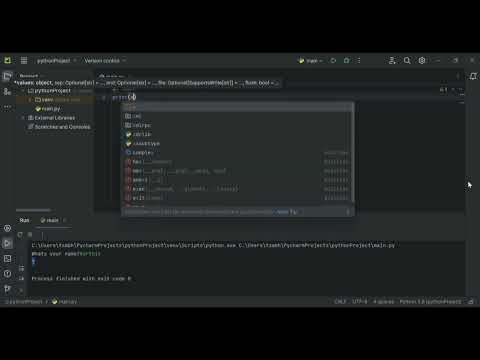Open the Project view selector dropdown

tap(32, 76)
